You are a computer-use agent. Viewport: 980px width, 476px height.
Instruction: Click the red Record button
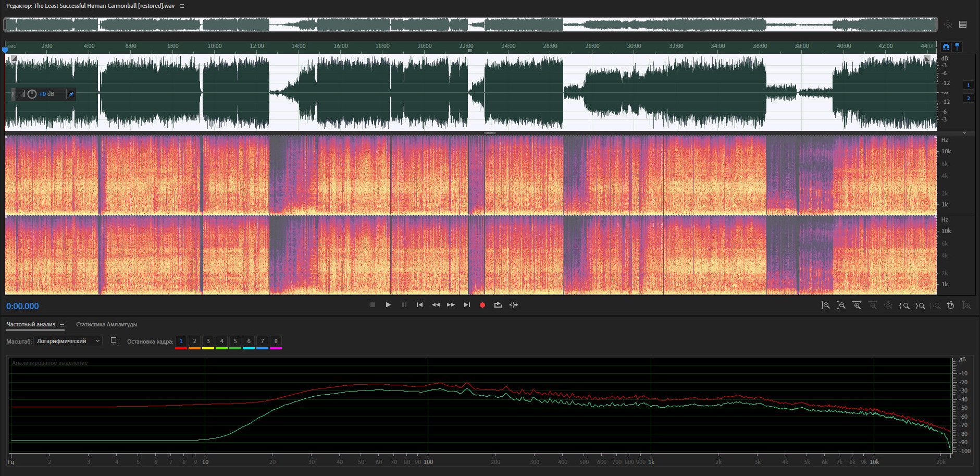pyautogui.click(x=482, y=305)
